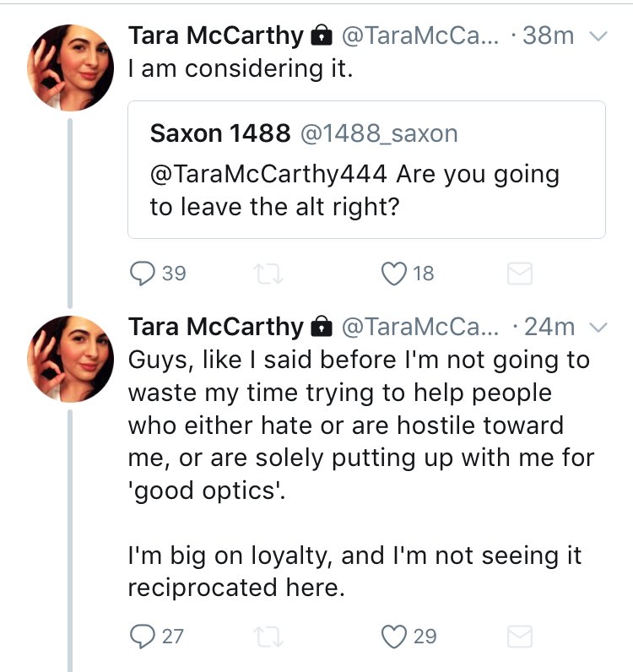633x672 pixels.
Task: Click Tara McCarthy name on 24m tweet
Action: (x=215, y=326)
